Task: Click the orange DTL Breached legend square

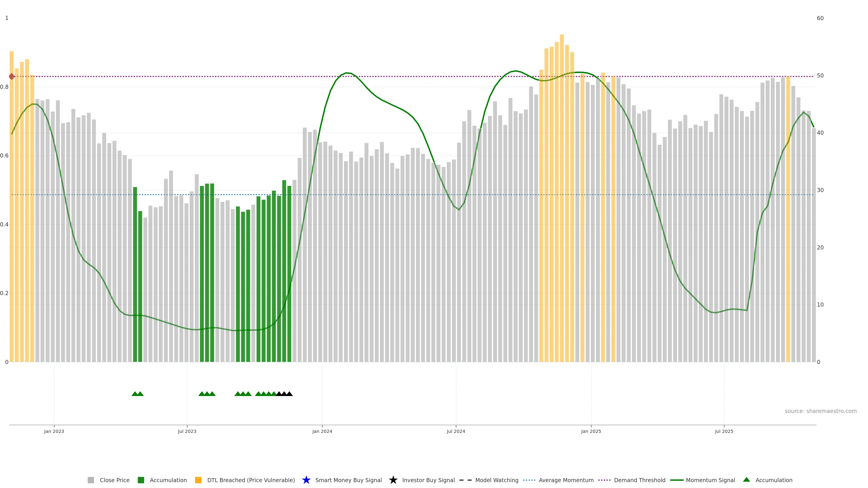Action: coord(198,480)
